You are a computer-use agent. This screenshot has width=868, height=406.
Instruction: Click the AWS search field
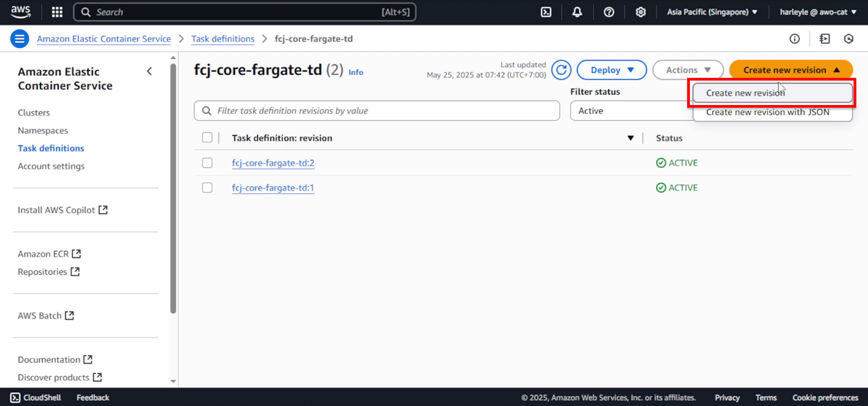click(x=245, y=12)
